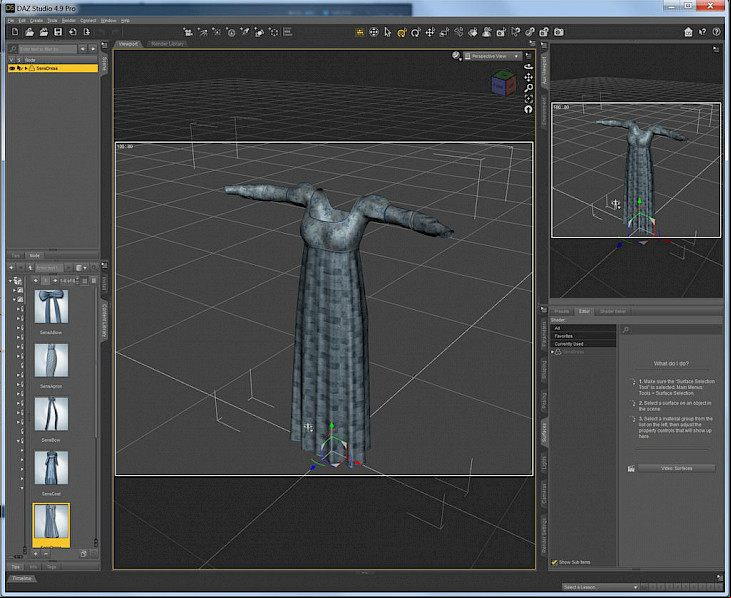Viewport: 731px width, 598px height.
Task: Click the Video: Surfaces button
Action: 676,468
